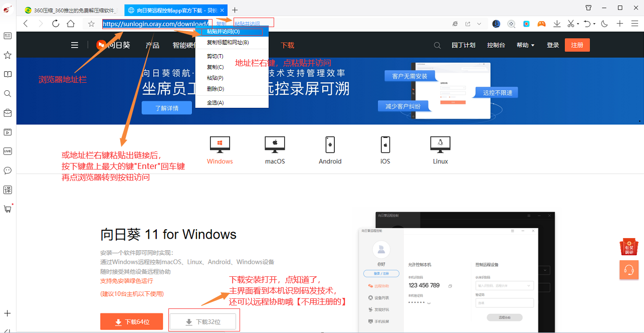Open the browser home page icon
The width and height of the screenshot is (644, 333).
tap(71, 24)
